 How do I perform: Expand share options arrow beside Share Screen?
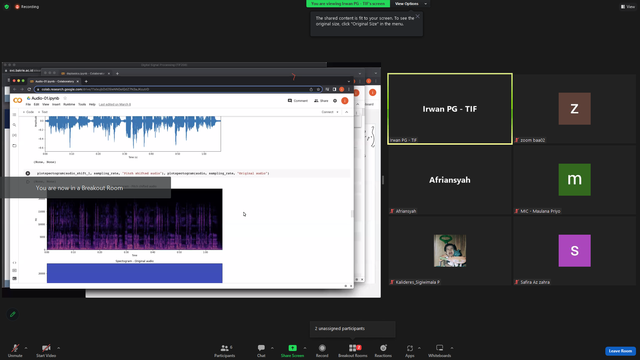point(305,348)
